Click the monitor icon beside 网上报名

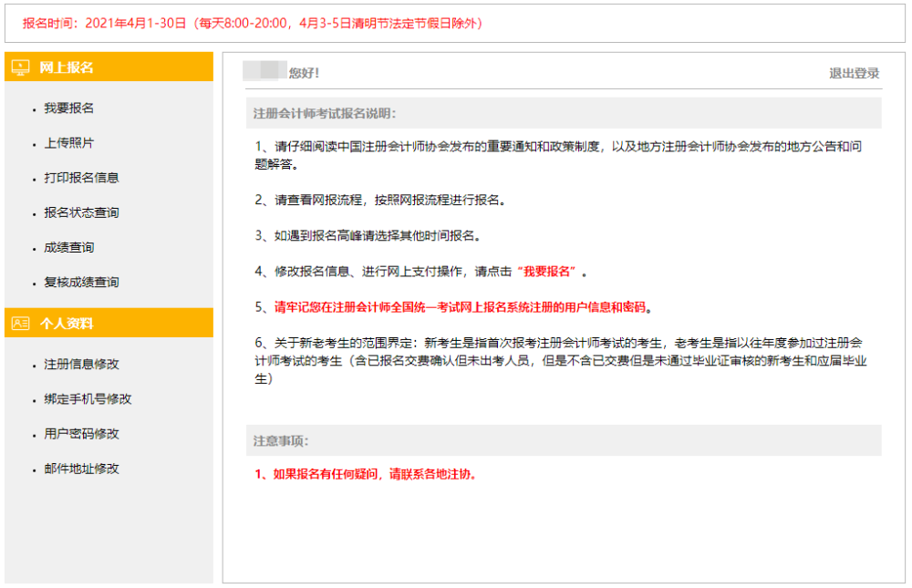[x=20, y=67]
